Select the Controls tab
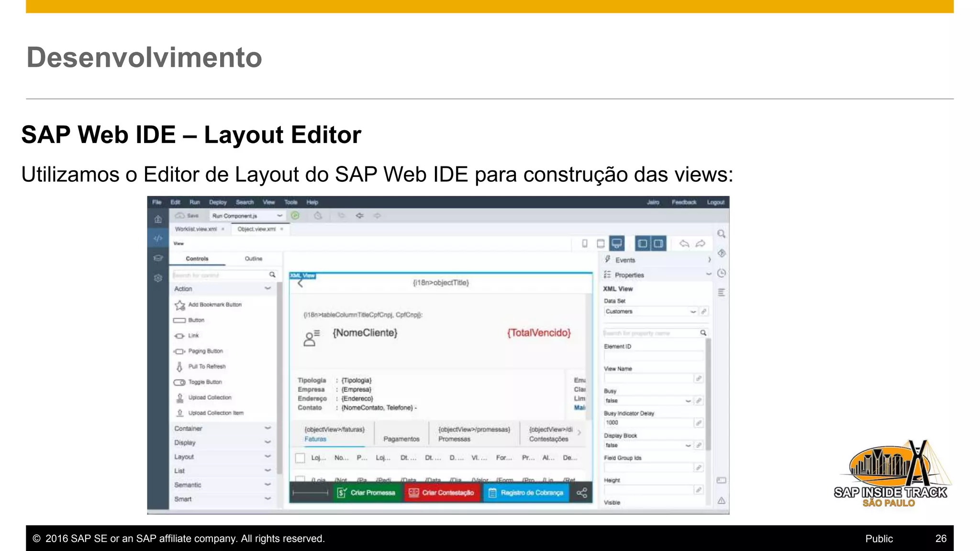This screenshot has height=551, width=980. [197, 258]
